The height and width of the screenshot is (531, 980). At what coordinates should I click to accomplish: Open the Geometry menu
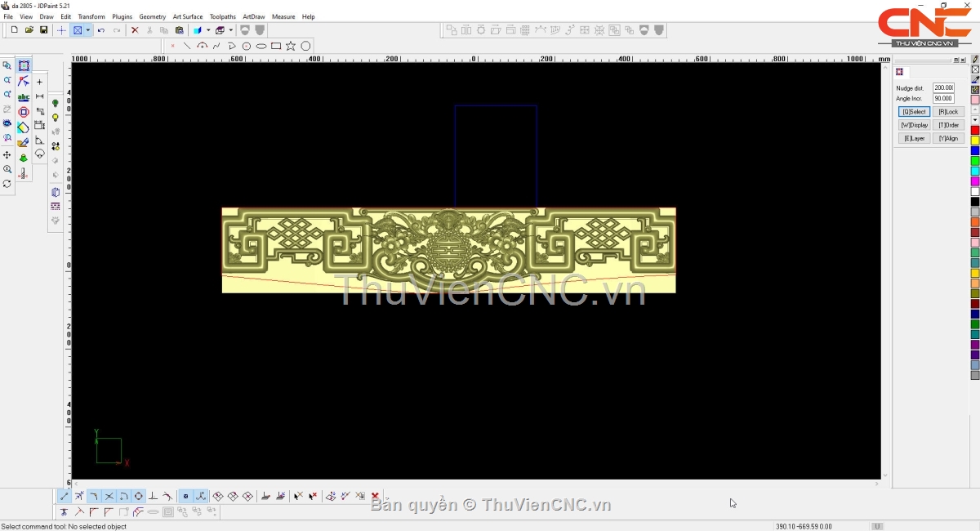pos(152,16)
